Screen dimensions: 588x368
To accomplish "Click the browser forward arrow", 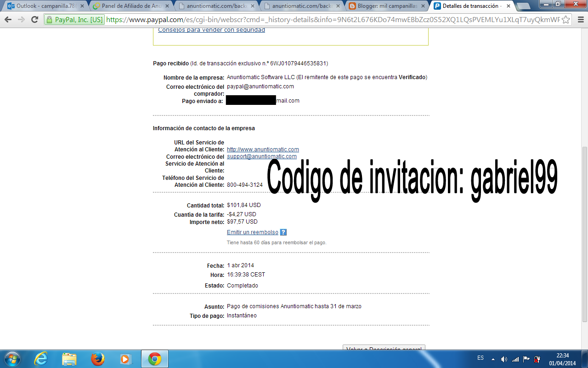I will coord(21,20).
